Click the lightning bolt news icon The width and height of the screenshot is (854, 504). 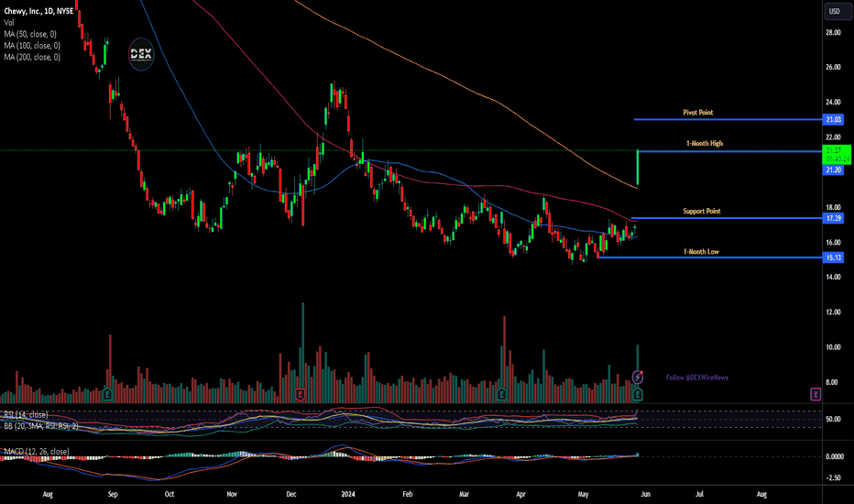[637, 377]
